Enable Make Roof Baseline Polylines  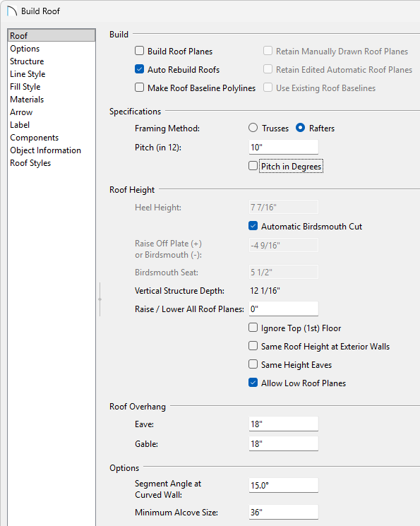(x=139, y=88)
